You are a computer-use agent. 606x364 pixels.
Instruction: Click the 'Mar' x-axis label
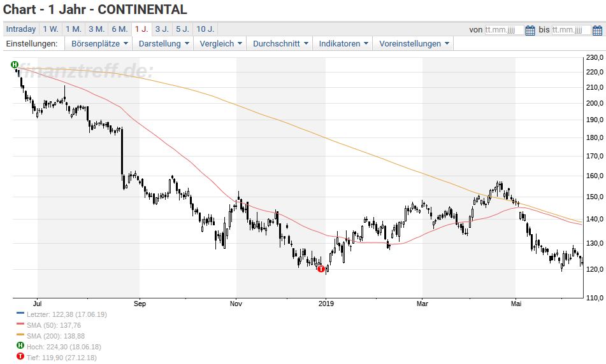pos(422,304)
